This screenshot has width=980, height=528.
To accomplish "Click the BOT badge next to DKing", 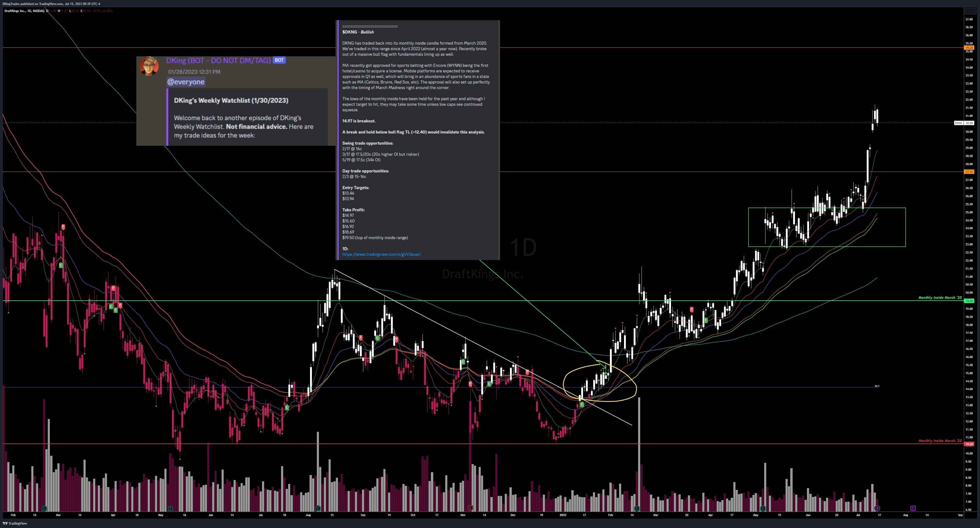I will coord(279,60).
